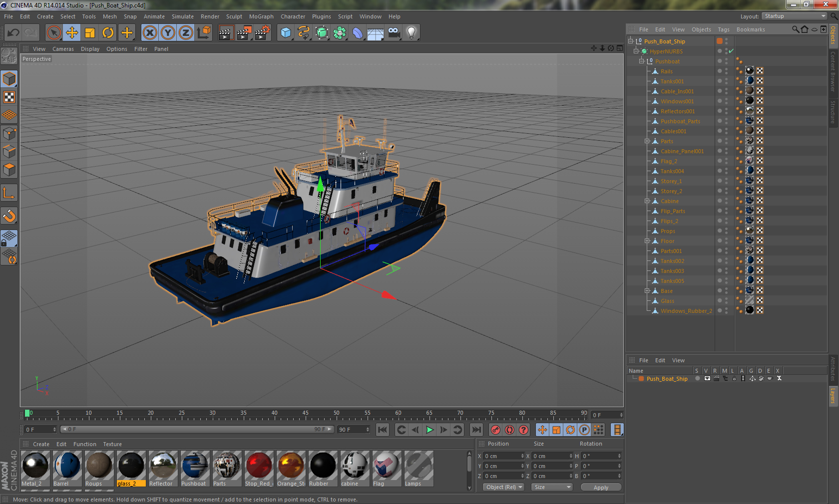Add a Floor environment object
Image resolution: width=839 pixels, height=504 pixels.
pyautogui.click(x=376, y=33)
